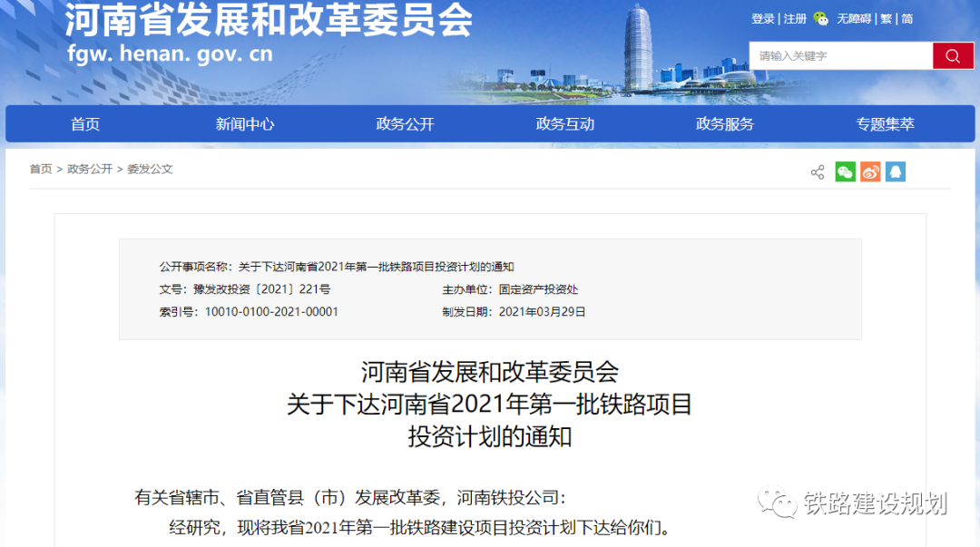Click the 注册 register link
The height and width of the screenshot is (547, 980).
pos(795,19)
